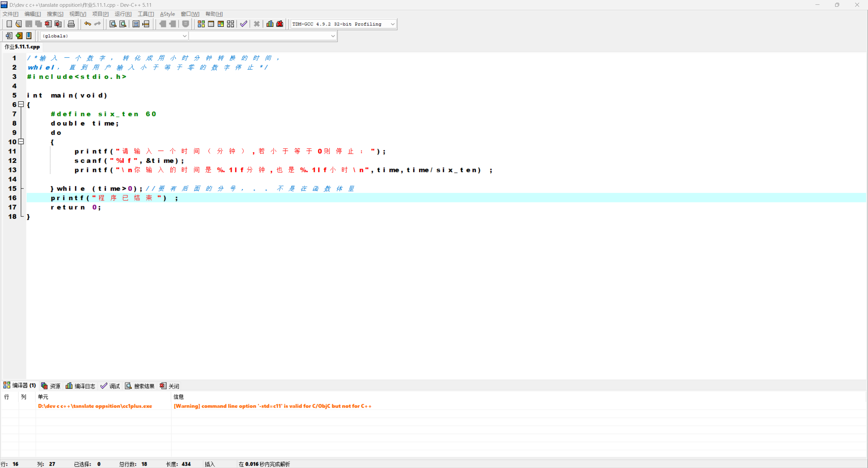Click the Compile & Run colorful icon
This screenshot has width=868, height=468.
point(221,24)
